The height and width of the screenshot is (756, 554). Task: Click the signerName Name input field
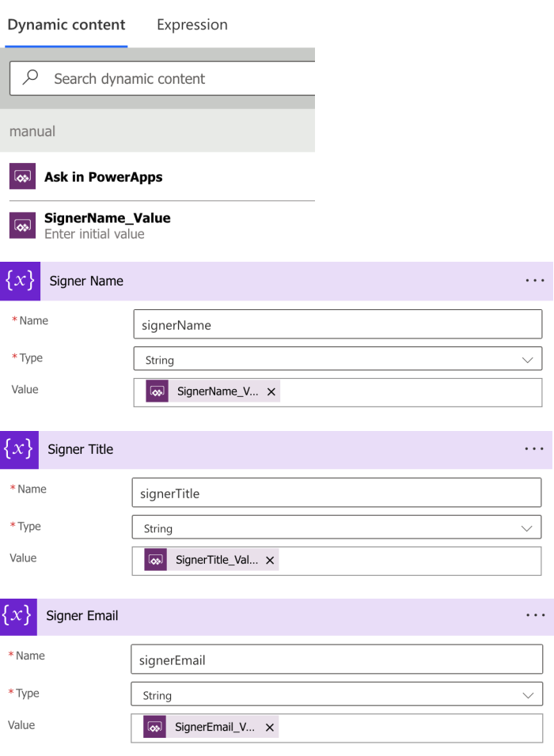[338, 324]
